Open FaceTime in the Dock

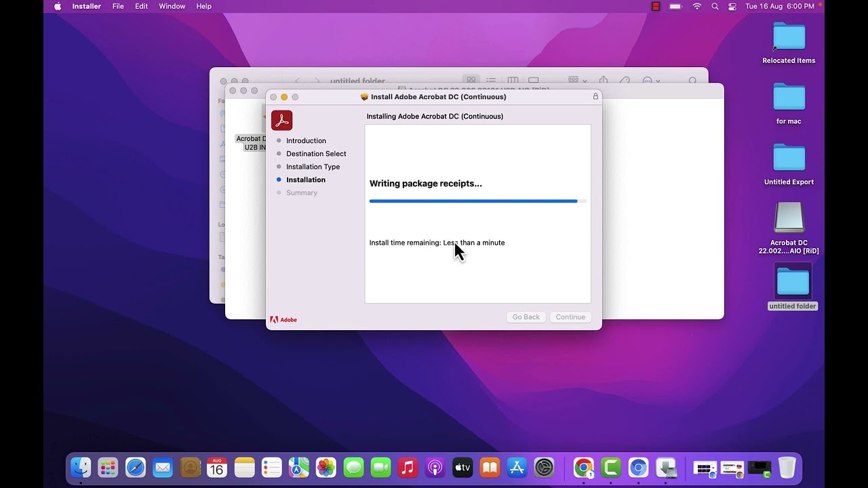tap(380, 467)
